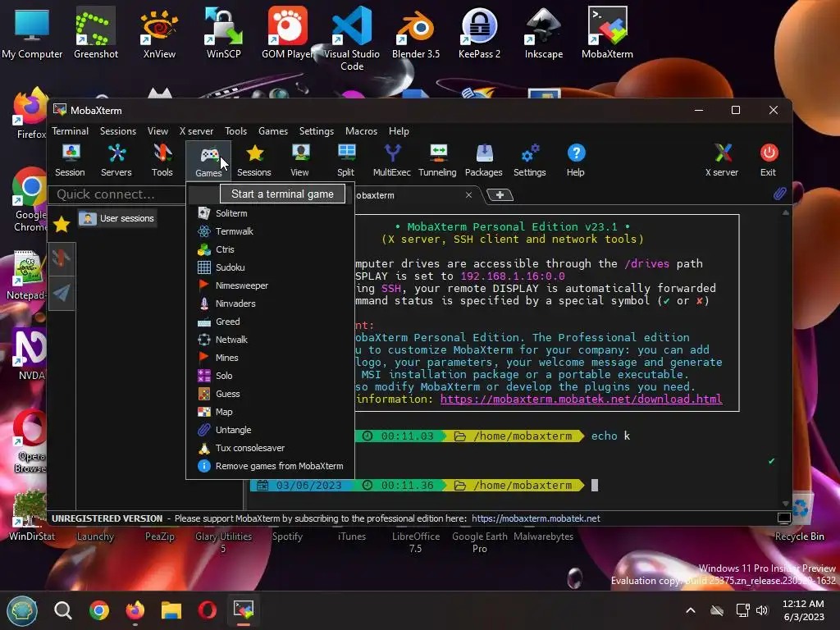
Task: Select the Split toolbar icon
Action: pos(345,160)
